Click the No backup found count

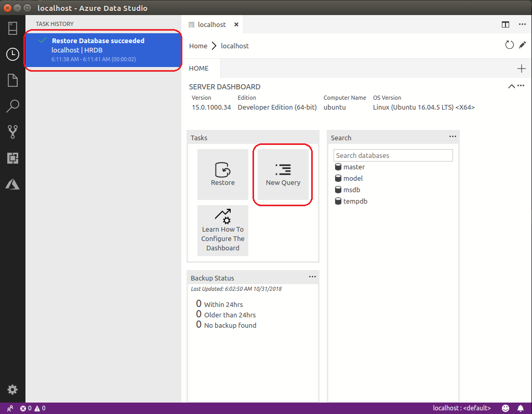point(227,325)
